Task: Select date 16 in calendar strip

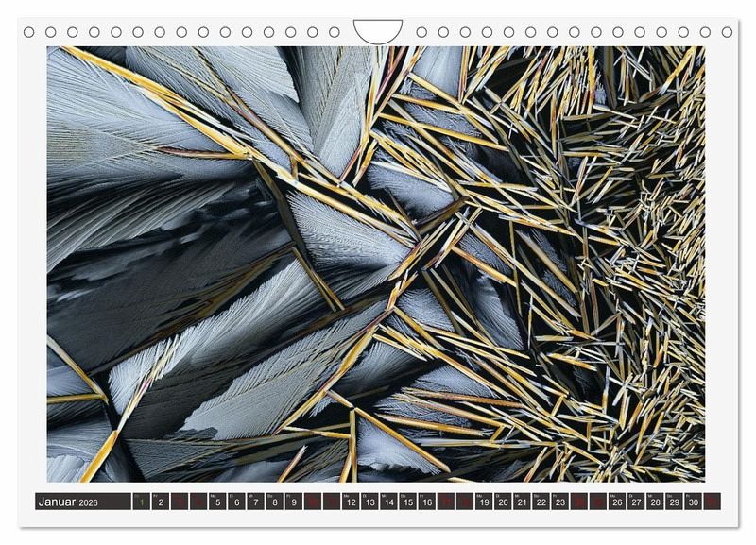Action: (x=427, y=502)
